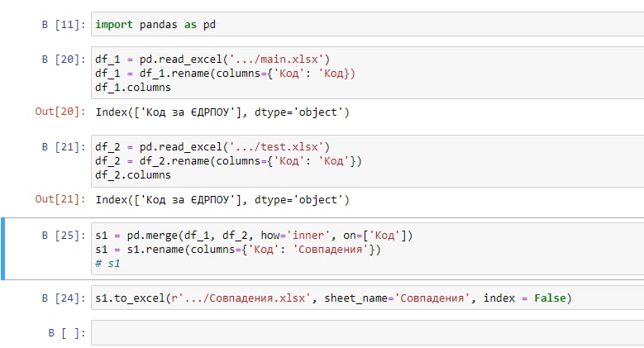
Task: Click the import pandas code cell
Action: pos(367,24)
